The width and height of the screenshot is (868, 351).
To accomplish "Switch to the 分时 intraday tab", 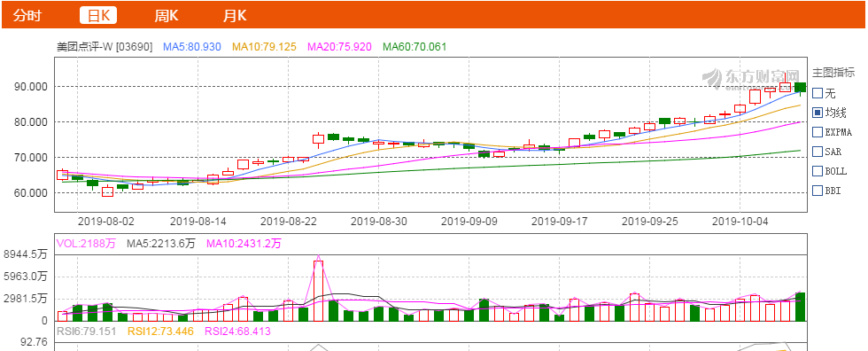I will pyautogui.click(x=27, y=15).
